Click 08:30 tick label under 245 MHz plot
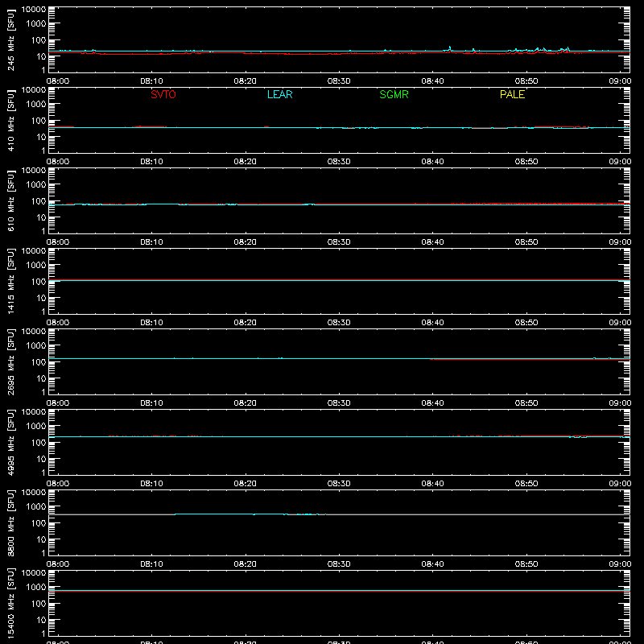644x644 pixels. coord(339,81)
